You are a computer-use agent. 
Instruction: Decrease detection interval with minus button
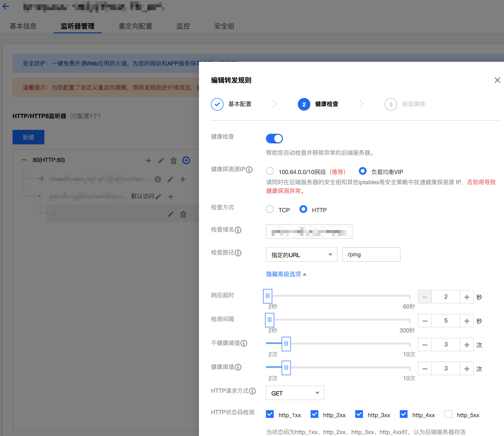pos(425,321)
